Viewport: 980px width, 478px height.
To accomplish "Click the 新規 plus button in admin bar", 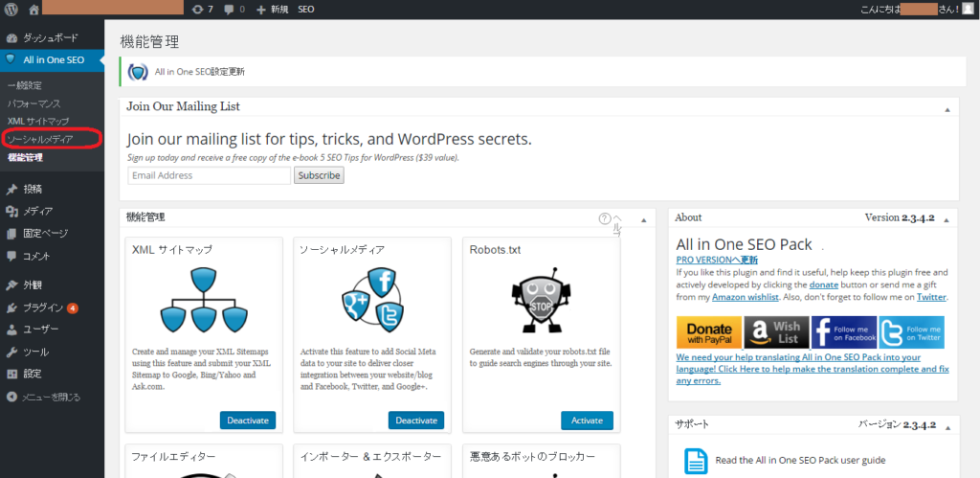I will [x=272, y=10].
